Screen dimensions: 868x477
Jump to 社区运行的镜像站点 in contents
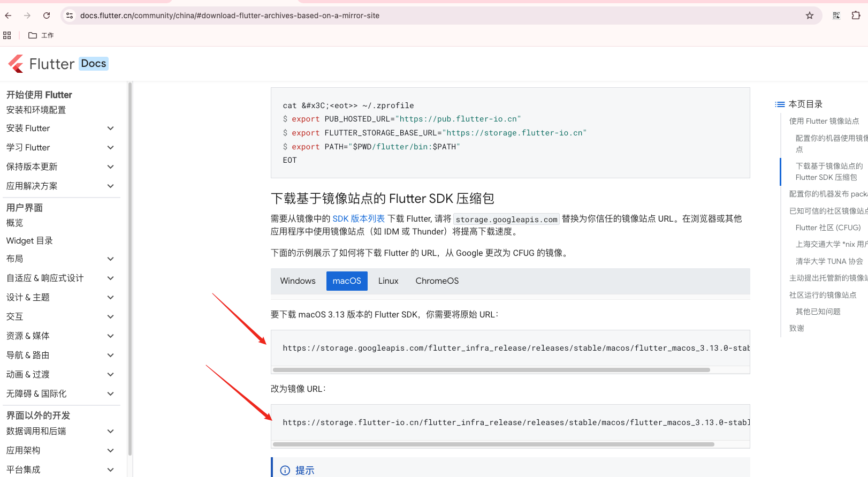[x=823, y=295]
